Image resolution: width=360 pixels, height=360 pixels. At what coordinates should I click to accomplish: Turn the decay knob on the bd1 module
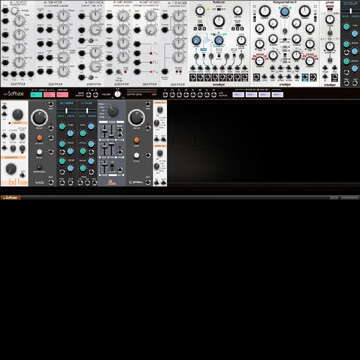18,115
